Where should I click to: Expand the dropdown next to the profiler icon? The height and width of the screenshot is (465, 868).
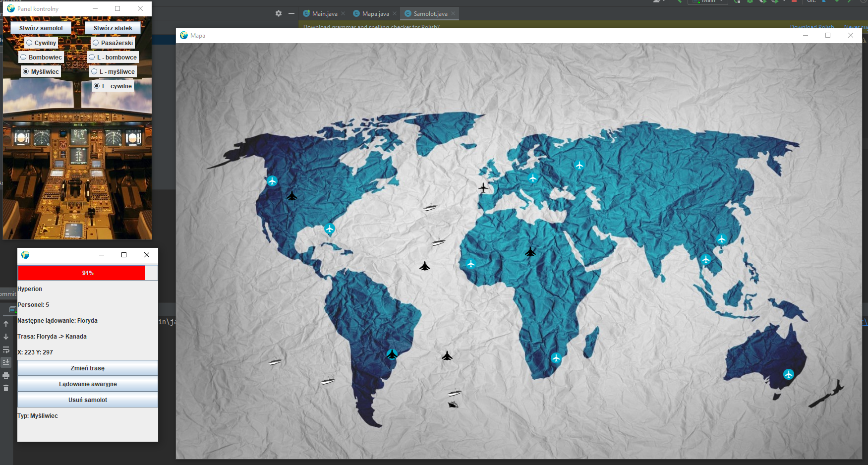tap(784, 2)
